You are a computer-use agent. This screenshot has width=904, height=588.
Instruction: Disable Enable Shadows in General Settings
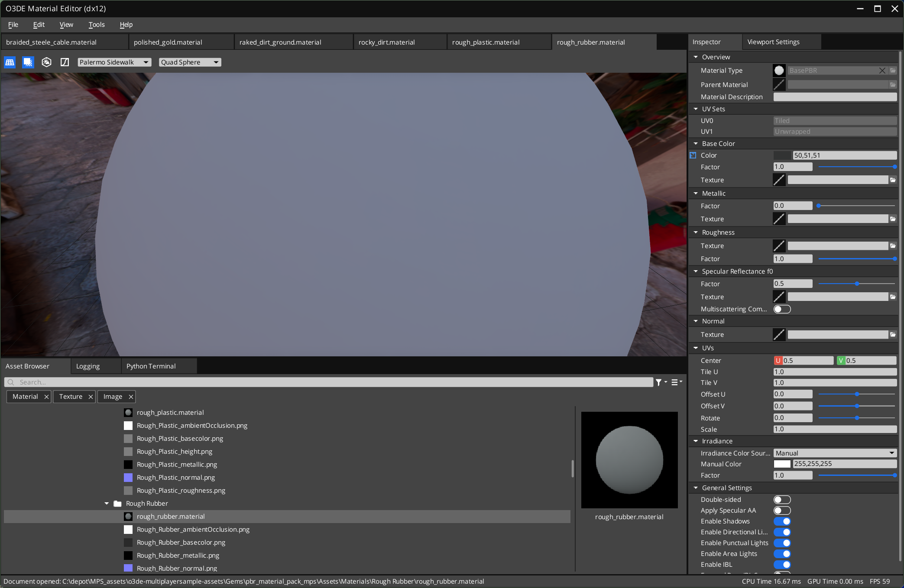782,521
